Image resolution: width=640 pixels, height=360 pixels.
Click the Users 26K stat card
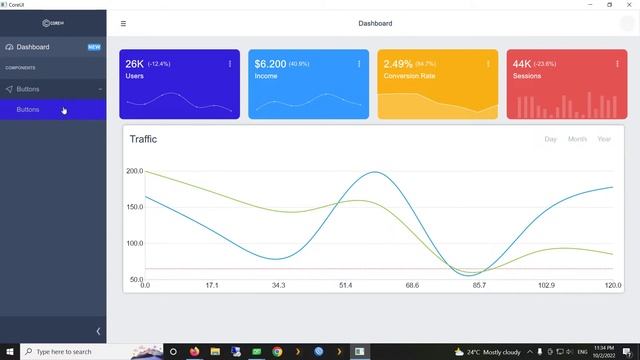180,84
